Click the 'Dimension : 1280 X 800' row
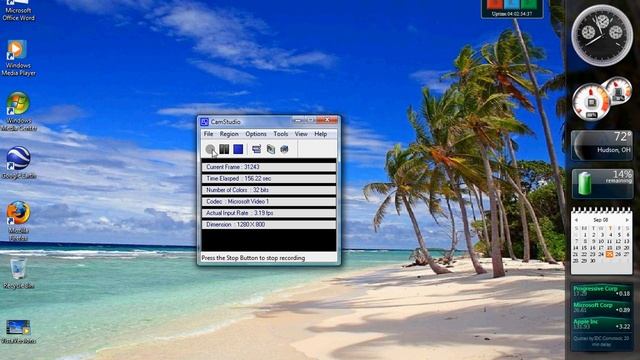Image resolution: width=640 pixels, height=360 pixels. click(269, 224)
